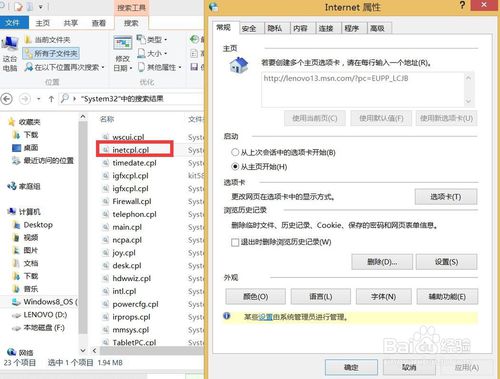Click 使用当前页(C) button
Viewport: 500px width, 379px height.
click(314, 118)
